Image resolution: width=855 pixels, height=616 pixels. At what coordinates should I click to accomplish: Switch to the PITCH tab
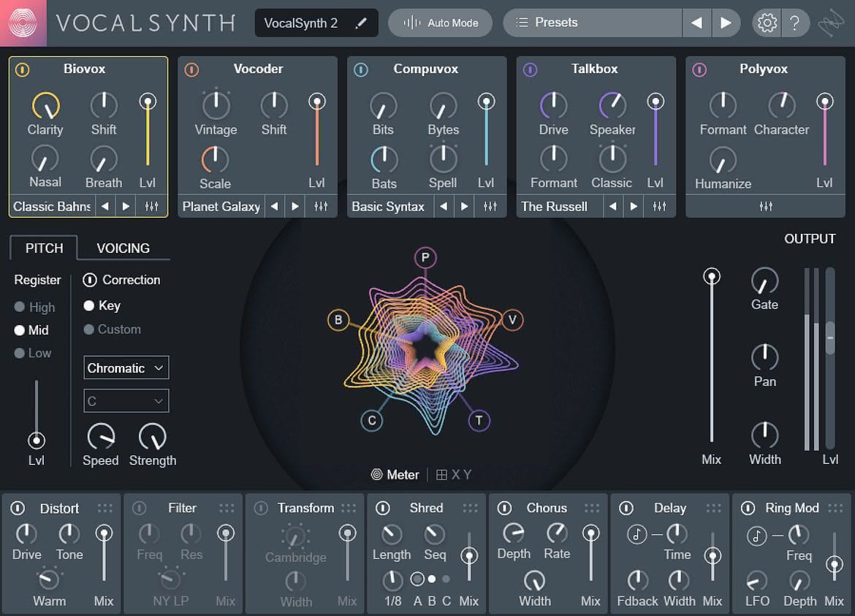[44, 248]
